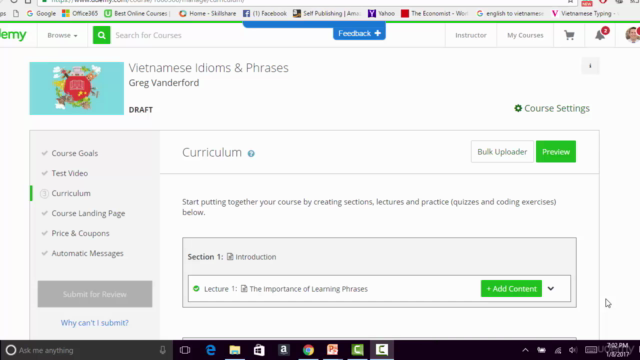
Task: Click the Course Settings gear icon
Action: (x=518, y=108)
